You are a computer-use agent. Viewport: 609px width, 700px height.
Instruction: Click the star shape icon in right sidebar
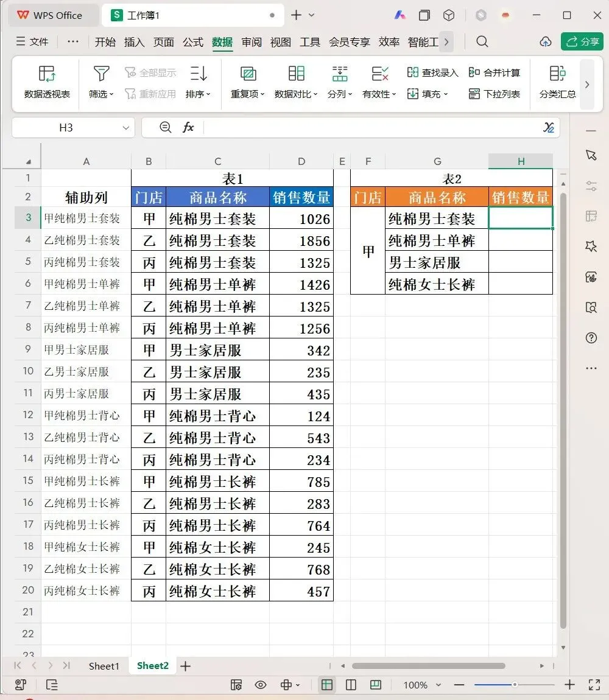(x=591, y=246)
